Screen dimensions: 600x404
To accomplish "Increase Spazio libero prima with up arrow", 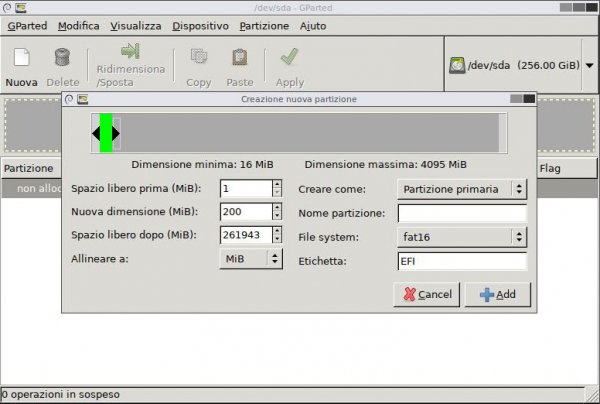I will click(x=277, y=184).
